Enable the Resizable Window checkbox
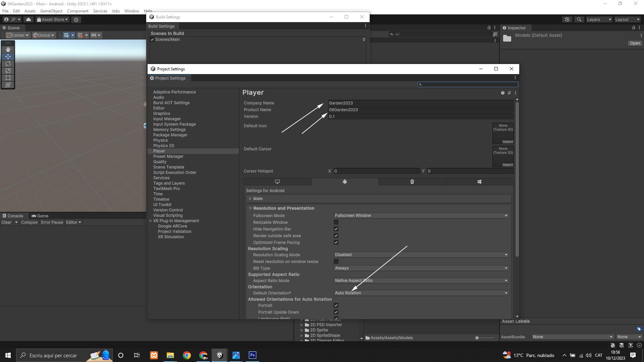The image size is (644, 362). [x=336, y=222]
